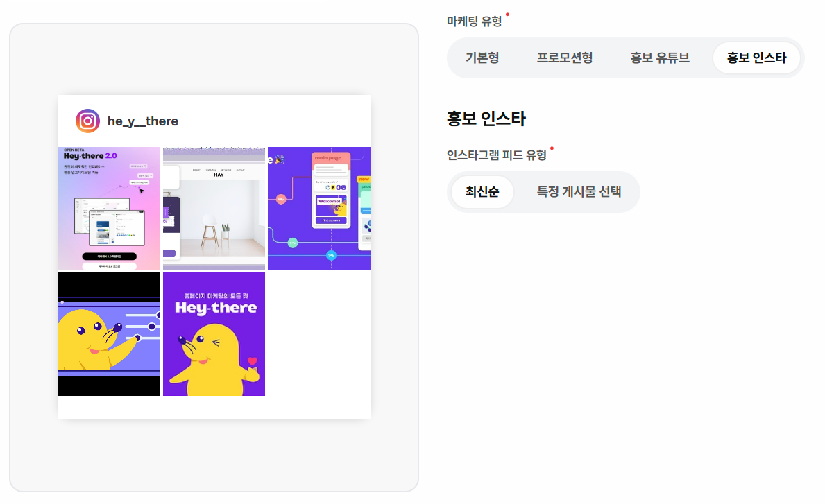The image size is (825, 504).
Task: Choose 특정 게시물 선택 feed type
Action: [579, 192]
